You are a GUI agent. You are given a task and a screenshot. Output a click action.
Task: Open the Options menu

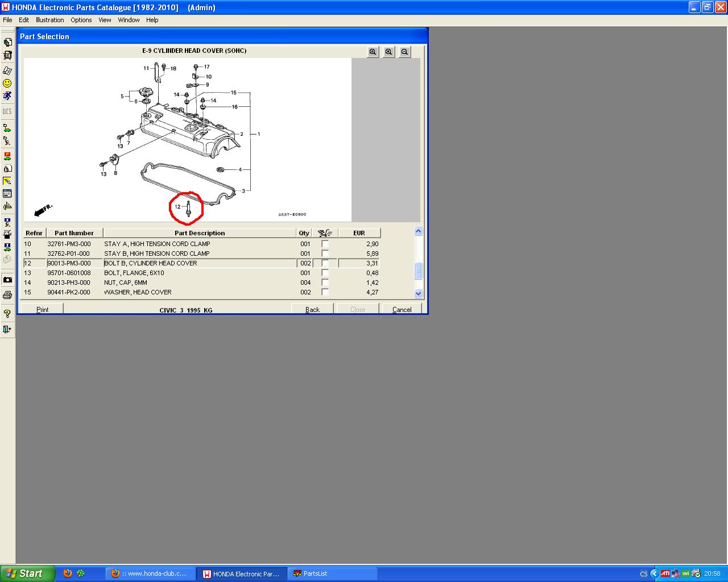point(81,20)
